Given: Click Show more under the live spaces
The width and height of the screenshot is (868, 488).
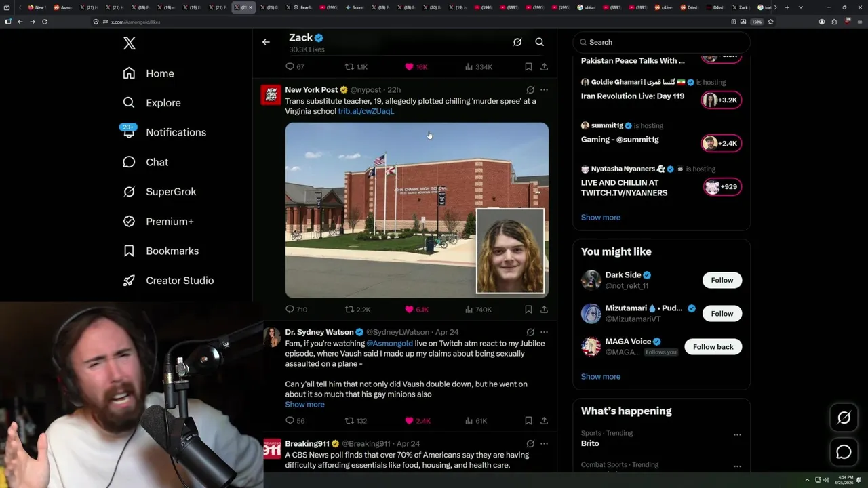Looking at the screenshot, I should pos(600,218).
